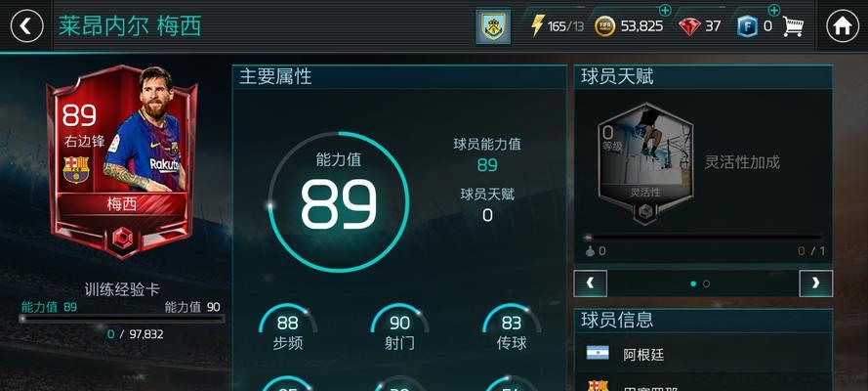The height and width of the screenshot is (391, 868).
Task: Tap the talent progress bar 0/1
Action: pyautogui.click(x=703, y=237)
